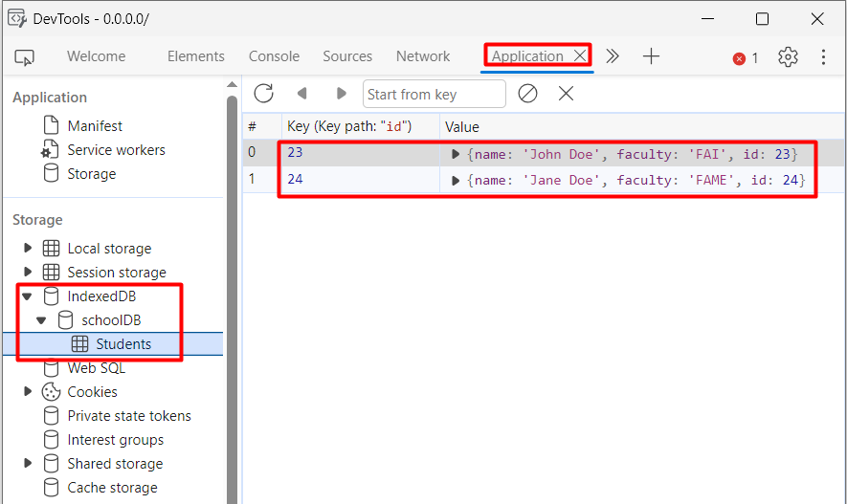
Task: Click the # column header
Action: tap(262, 126)
